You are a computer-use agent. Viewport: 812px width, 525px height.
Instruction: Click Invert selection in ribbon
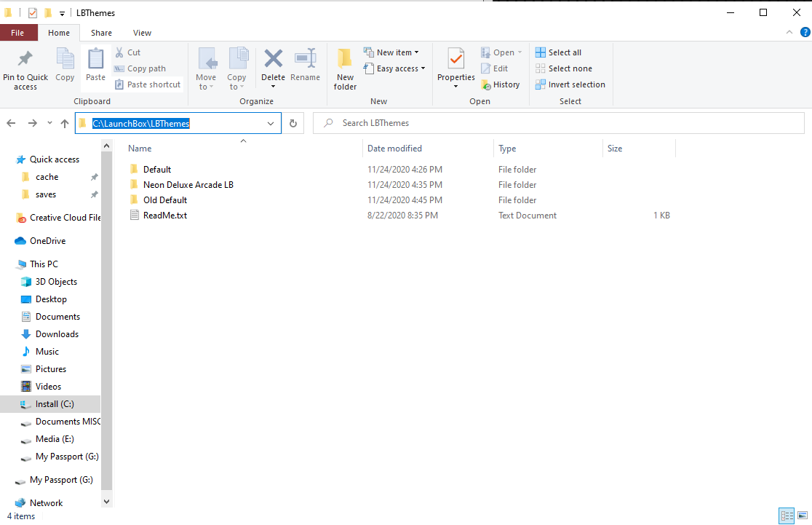tap(570, 84)
